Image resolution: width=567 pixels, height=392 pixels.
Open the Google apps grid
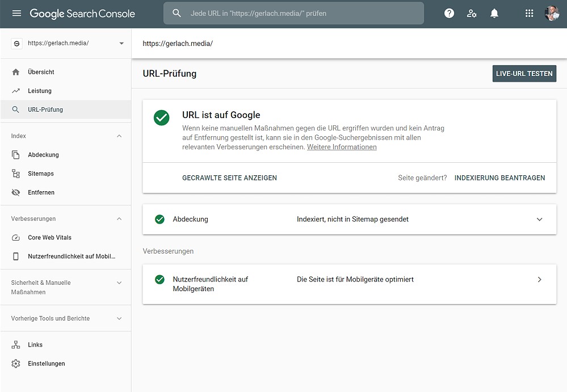coord(529,13)
